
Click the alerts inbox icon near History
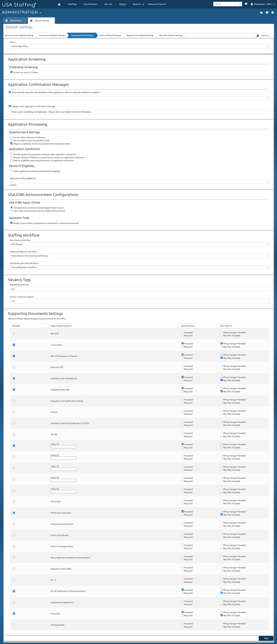point(261,12)
